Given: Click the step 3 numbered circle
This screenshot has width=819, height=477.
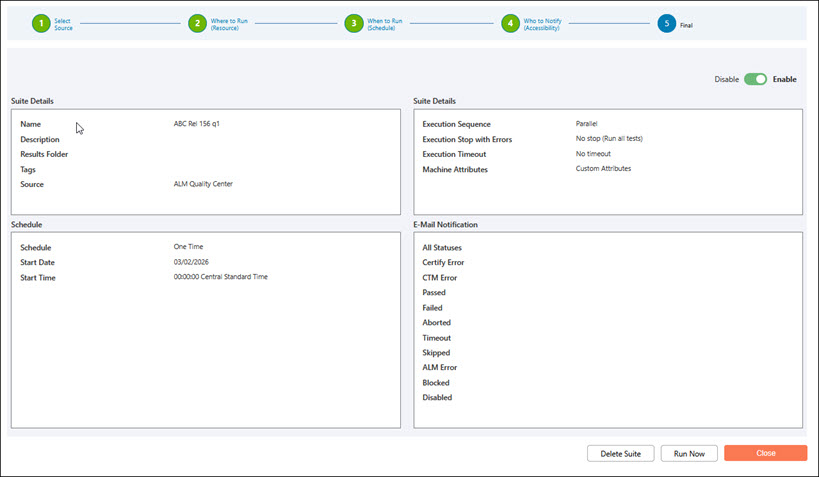Looking at the screenshot, I should [354, 24].
